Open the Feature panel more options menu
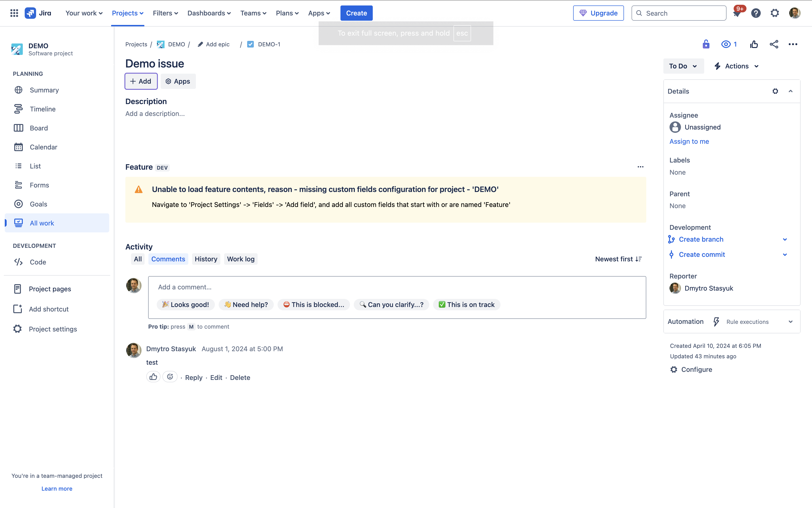 tap(641, 167)
